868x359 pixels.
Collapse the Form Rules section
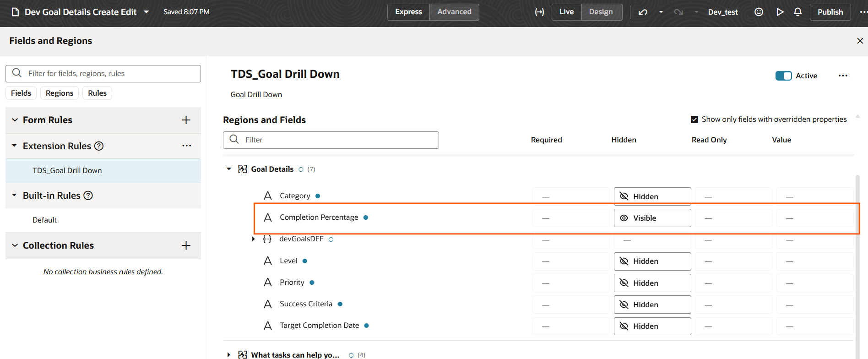[15, 120]
